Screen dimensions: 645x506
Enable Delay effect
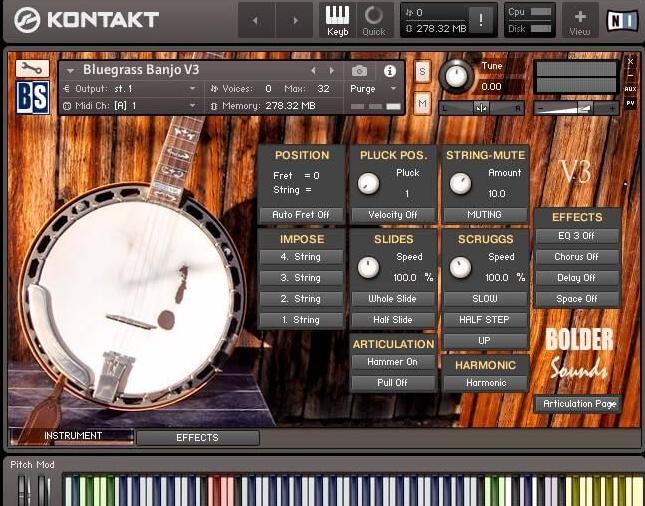[576, 278]
